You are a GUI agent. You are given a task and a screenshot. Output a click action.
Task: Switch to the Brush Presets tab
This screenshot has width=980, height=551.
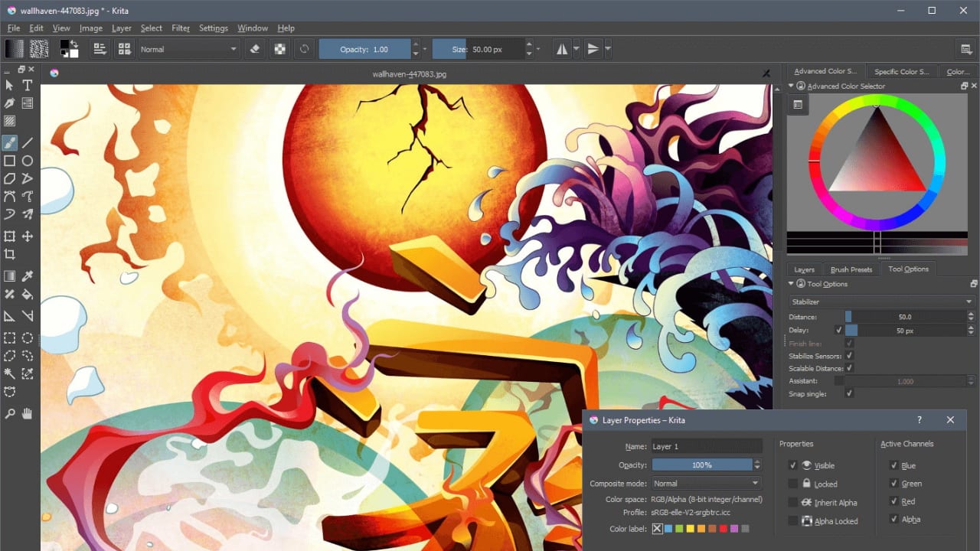tap(851, 269)
